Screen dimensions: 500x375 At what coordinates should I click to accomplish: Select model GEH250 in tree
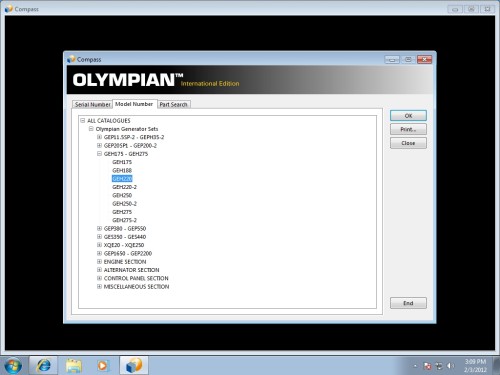point(122,195)
